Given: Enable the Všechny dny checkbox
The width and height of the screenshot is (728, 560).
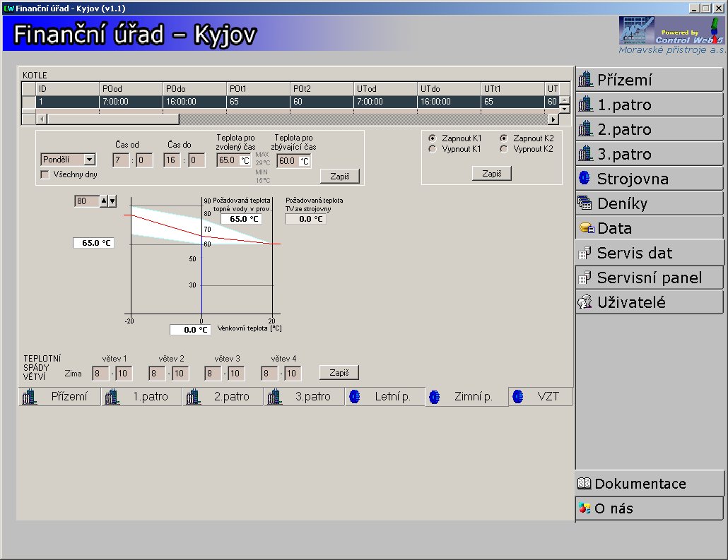Looking at the screenshot, I should (x=45, y=174).
